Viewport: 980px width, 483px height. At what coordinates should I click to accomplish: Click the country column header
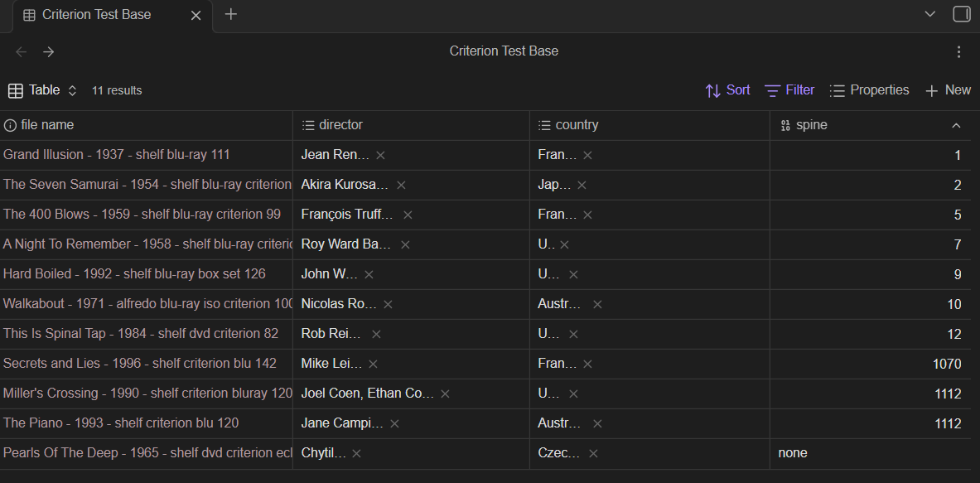click(577, 125)
